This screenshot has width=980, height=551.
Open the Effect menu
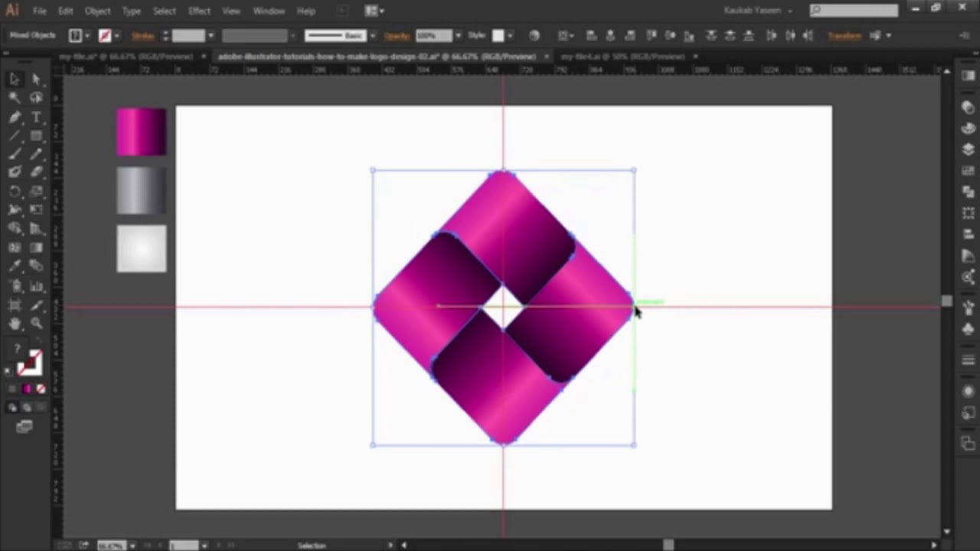[x=199, y=11]
